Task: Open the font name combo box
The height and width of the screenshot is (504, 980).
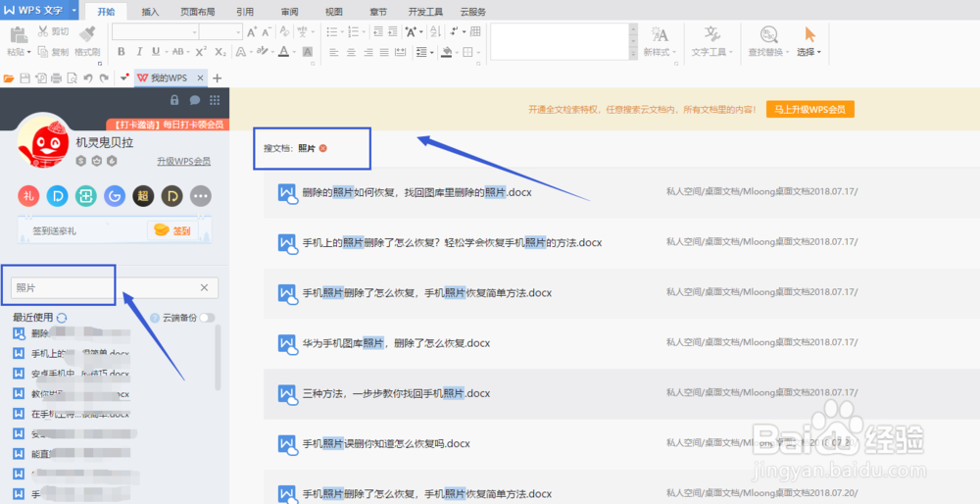Action: coord(155,32)
